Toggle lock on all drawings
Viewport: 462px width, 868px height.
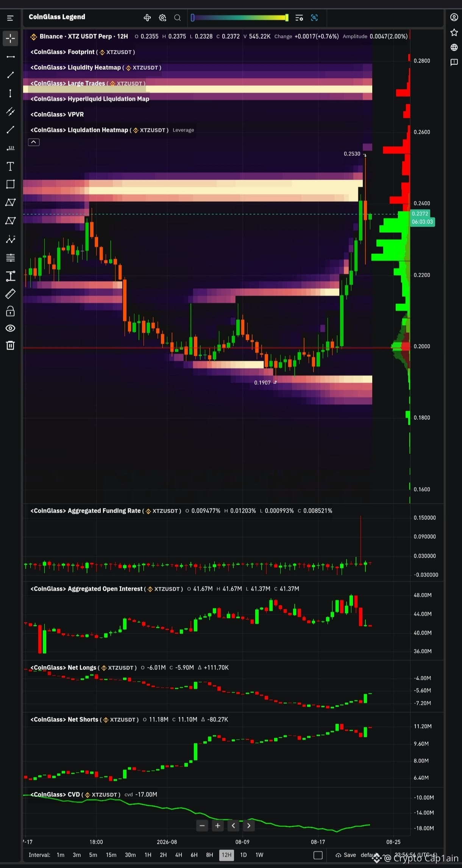(x=10, y=311)
